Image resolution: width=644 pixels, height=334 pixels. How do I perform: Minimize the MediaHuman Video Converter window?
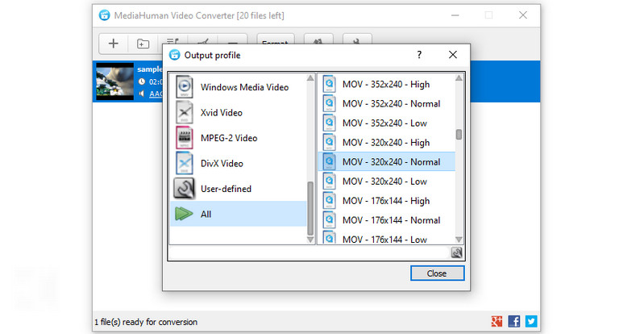455,15
